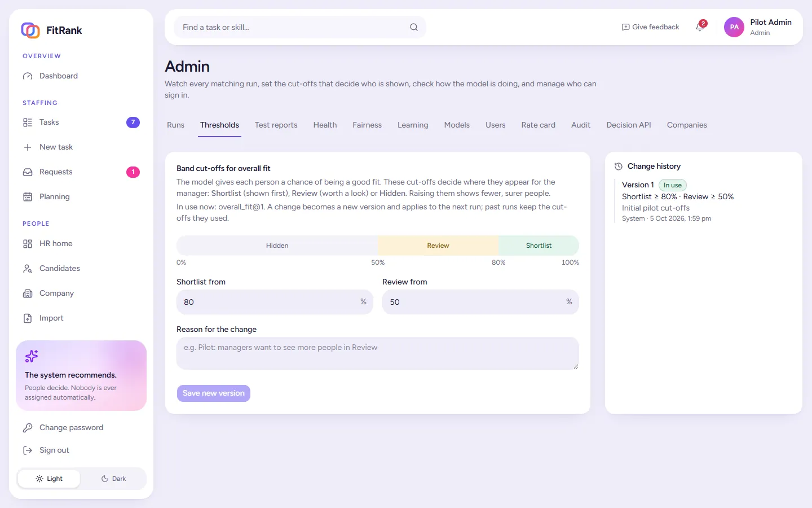This screenshot has width=812, height=508.
Task: Click the Shortlist band segment
Action: pos(539,246)
